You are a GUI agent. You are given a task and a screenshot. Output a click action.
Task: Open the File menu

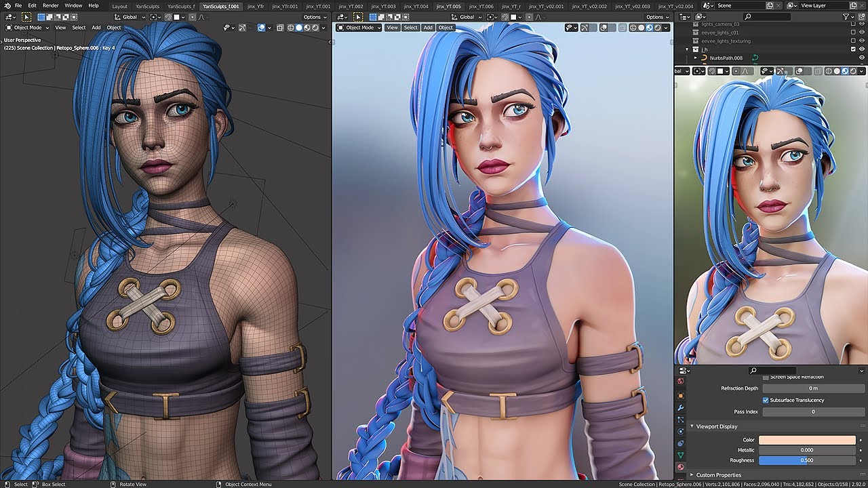18,5
